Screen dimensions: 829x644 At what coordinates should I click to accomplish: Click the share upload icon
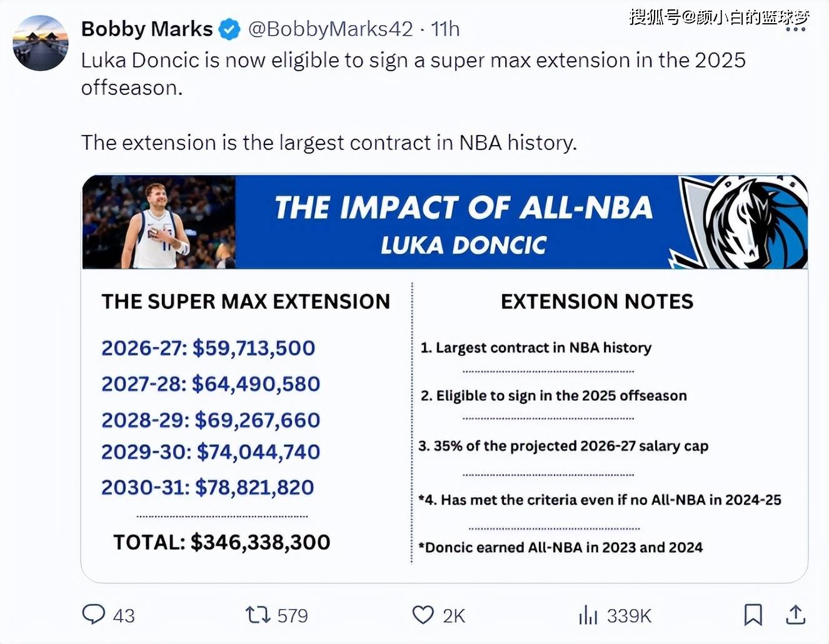pos(795,615)
